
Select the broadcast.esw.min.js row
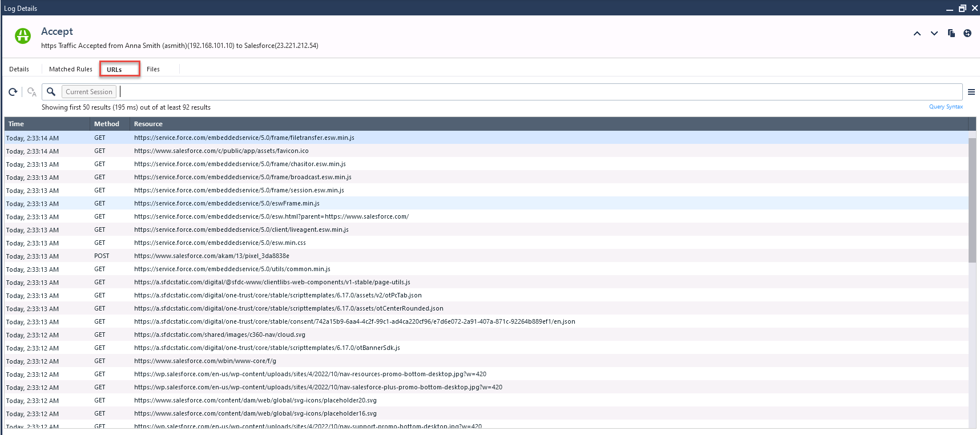[486, 177]
